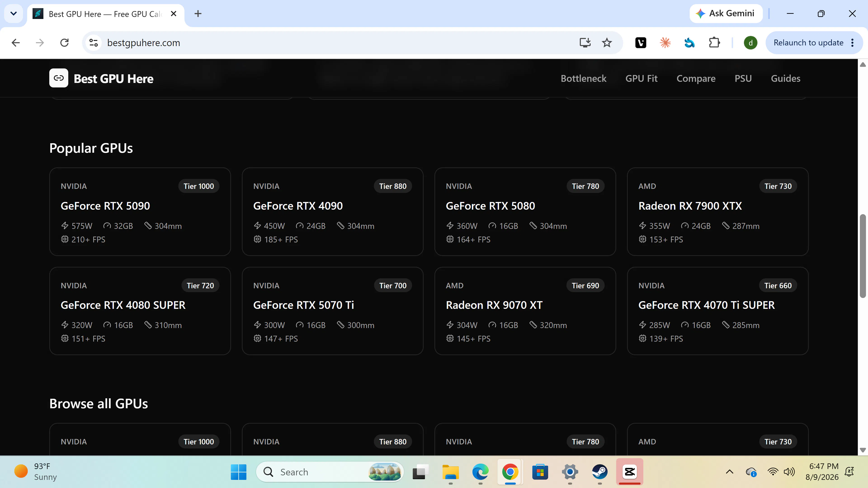Click the 304mm length icon on RTX 5090
This screenshot has height=488, width=868.
pos(148,226)
